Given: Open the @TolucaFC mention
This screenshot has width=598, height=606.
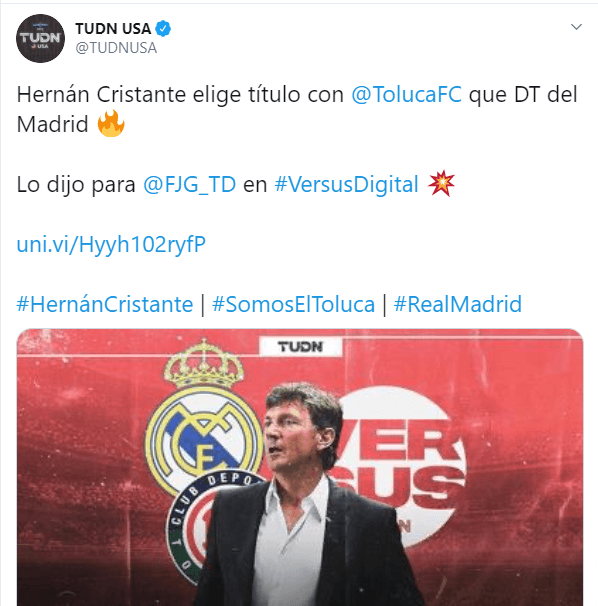Looking at the screenshot, I should [x=406, y=95].
